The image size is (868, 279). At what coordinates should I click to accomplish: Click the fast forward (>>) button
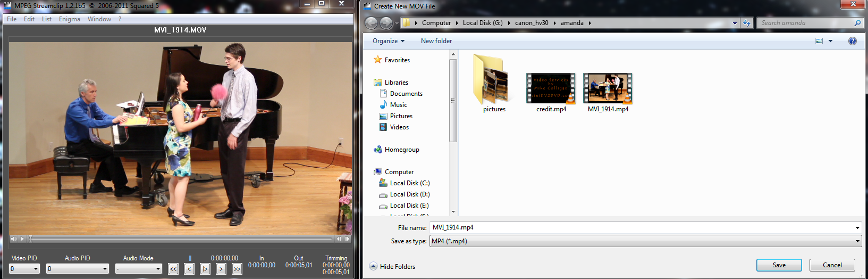pyautogui.click(x=237, y=269)
